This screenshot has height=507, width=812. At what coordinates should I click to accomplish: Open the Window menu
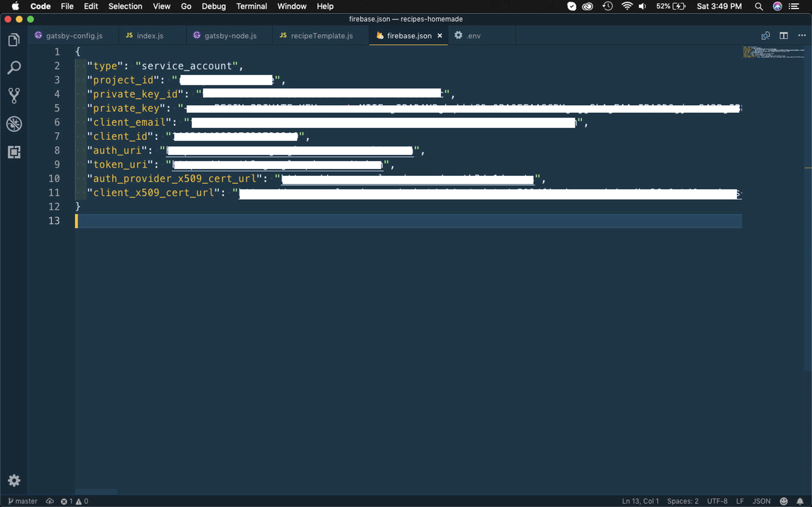click(292, 6)
